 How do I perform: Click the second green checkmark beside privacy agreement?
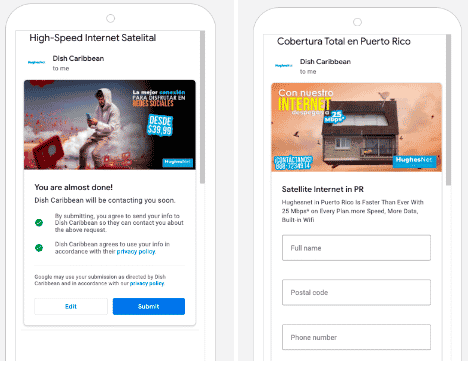tap(39, 248)
